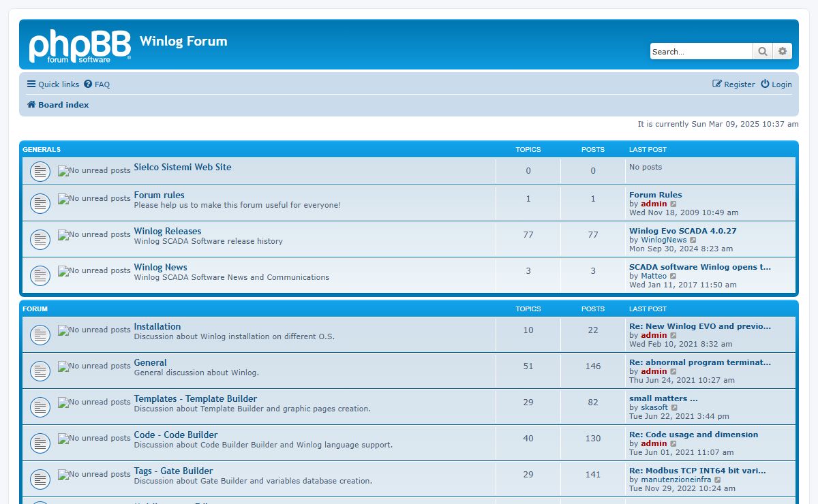
Task: Open user profile WinlogNews
Action: (664, 240)
